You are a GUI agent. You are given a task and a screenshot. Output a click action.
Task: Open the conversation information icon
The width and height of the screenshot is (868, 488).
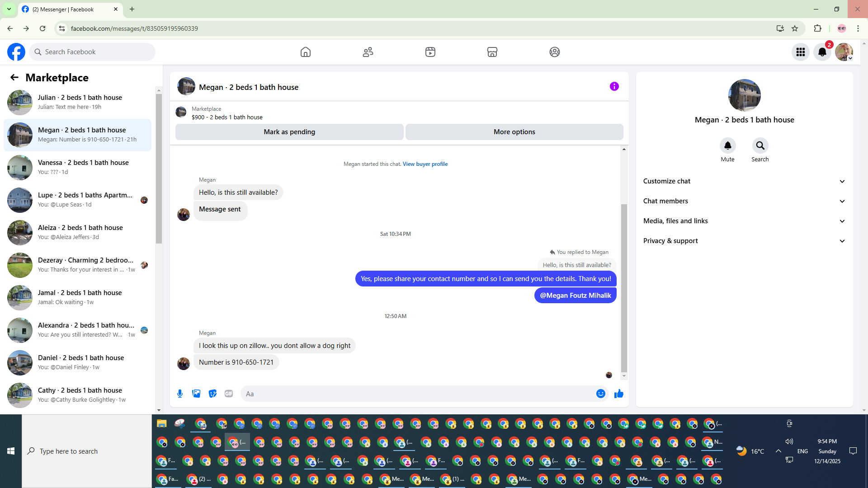tap(614, 86)
